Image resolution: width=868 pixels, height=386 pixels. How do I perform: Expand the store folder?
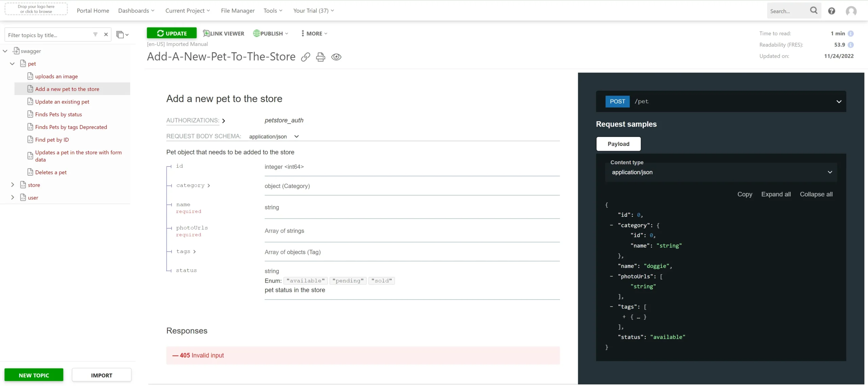pyautogui.click(x=13, y=185)
